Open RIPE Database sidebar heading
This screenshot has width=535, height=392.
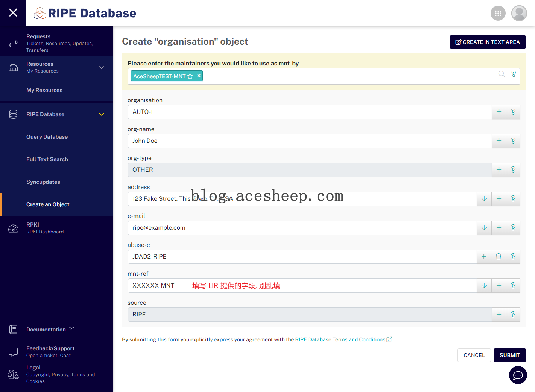tap(45, 114)
